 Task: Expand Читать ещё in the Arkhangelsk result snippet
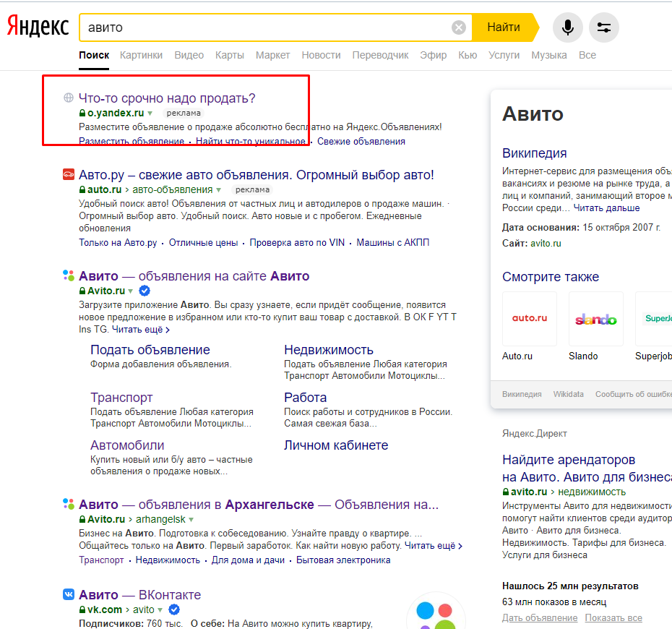tap(434, 545)
